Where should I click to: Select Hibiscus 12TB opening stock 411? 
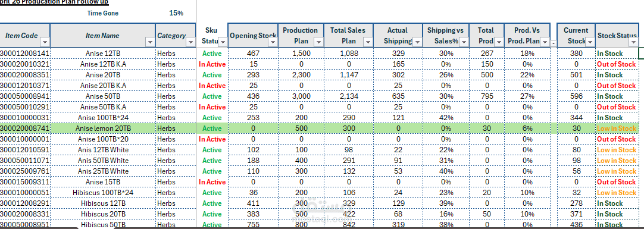(x=254, y=203)
